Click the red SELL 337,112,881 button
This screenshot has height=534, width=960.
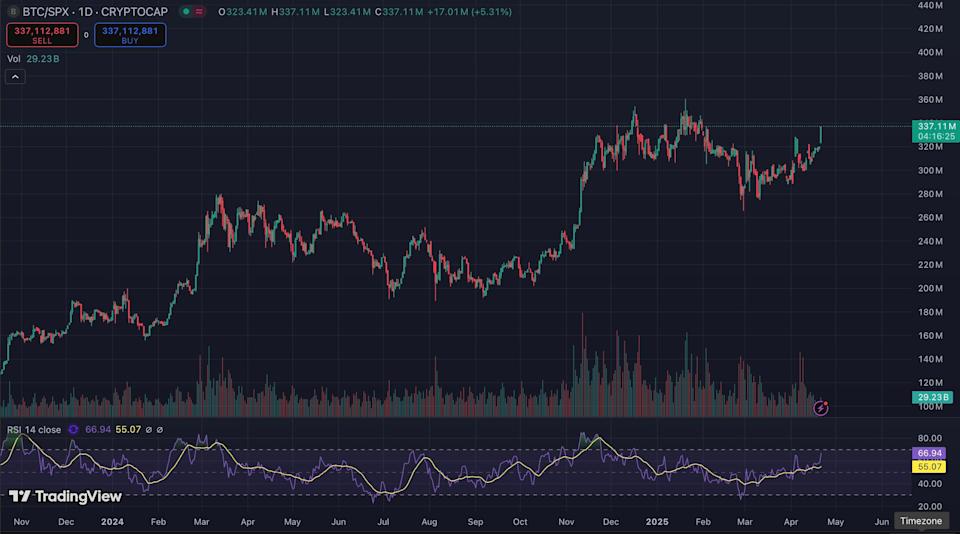(42, 35)
